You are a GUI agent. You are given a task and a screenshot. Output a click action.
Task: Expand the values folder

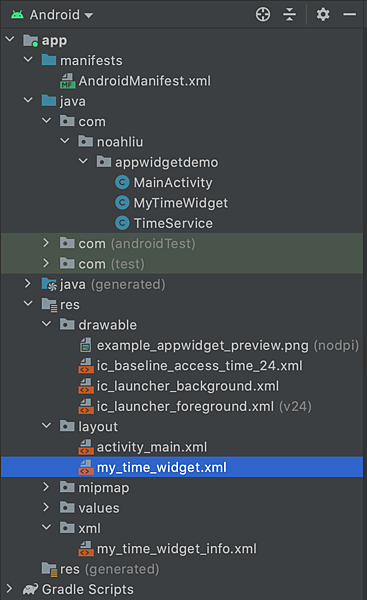click(46, 507)
